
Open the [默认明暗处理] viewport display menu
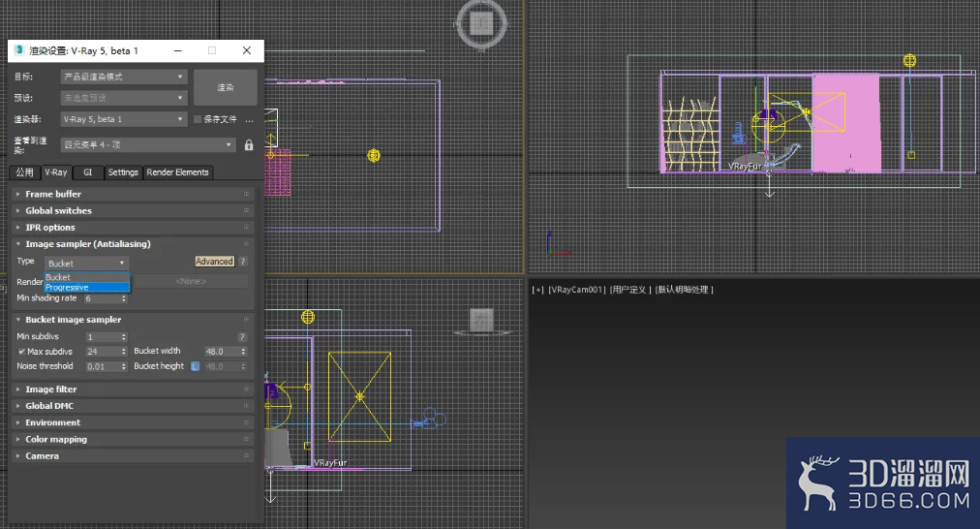[x=685, y=290]
